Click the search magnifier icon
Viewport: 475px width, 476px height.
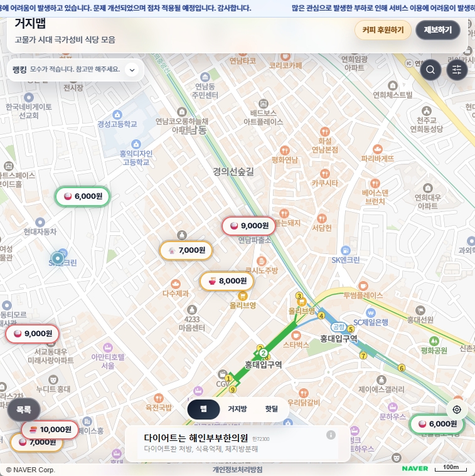(x=430, y=70)
